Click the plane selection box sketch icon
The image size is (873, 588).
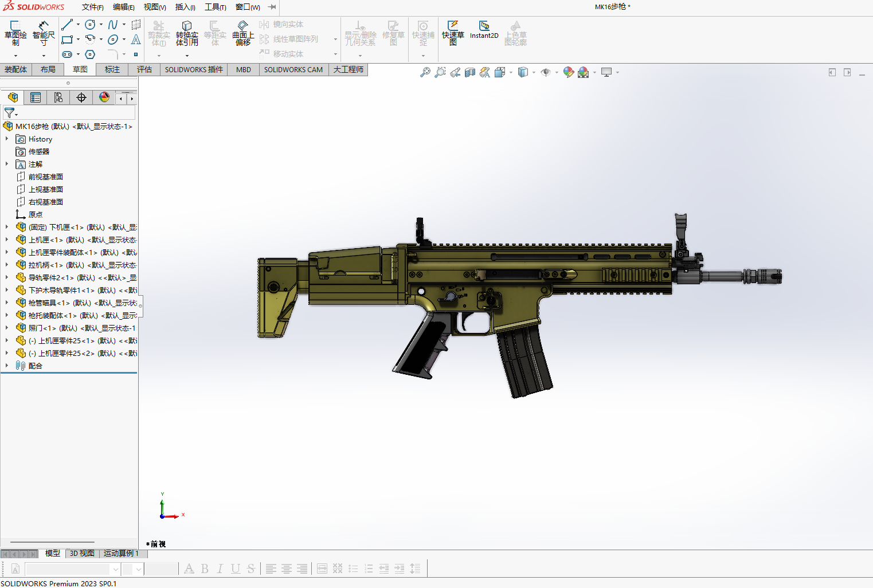coord(136,25)
